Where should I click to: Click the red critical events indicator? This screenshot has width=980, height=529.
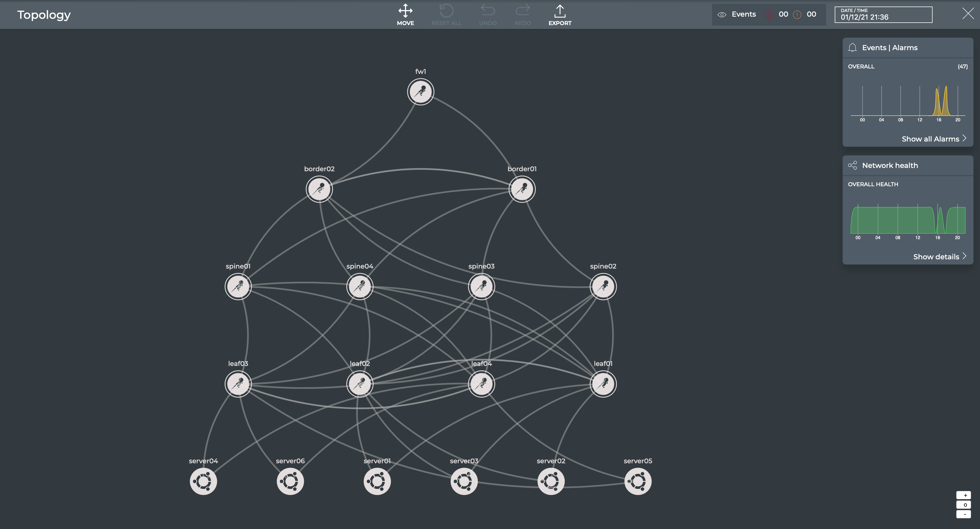[769, 15]
